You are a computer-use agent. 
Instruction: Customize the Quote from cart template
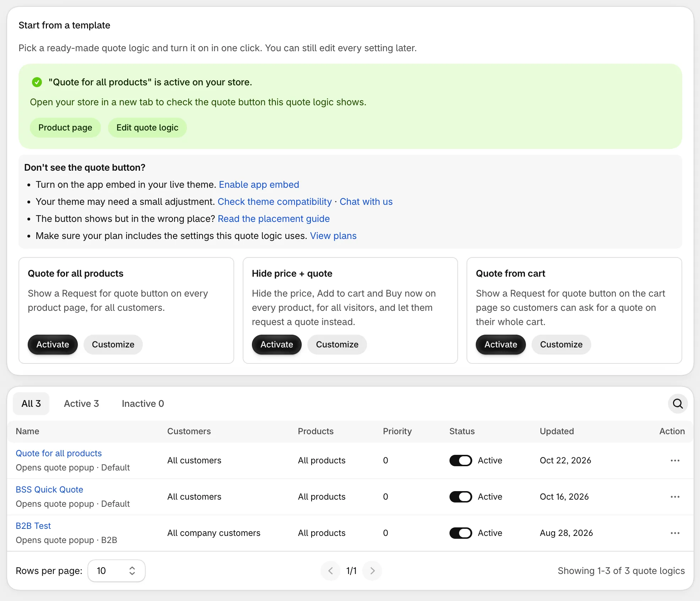click(561, 345)
